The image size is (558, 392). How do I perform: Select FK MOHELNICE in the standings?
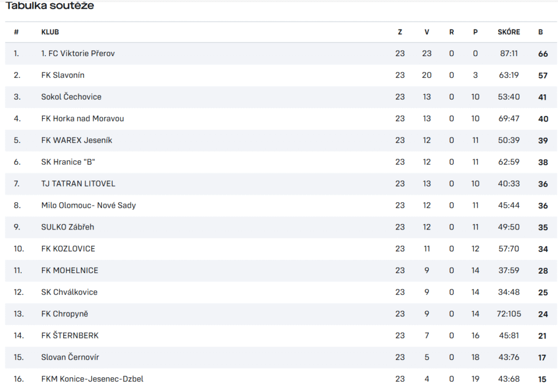tap(70, 270)
